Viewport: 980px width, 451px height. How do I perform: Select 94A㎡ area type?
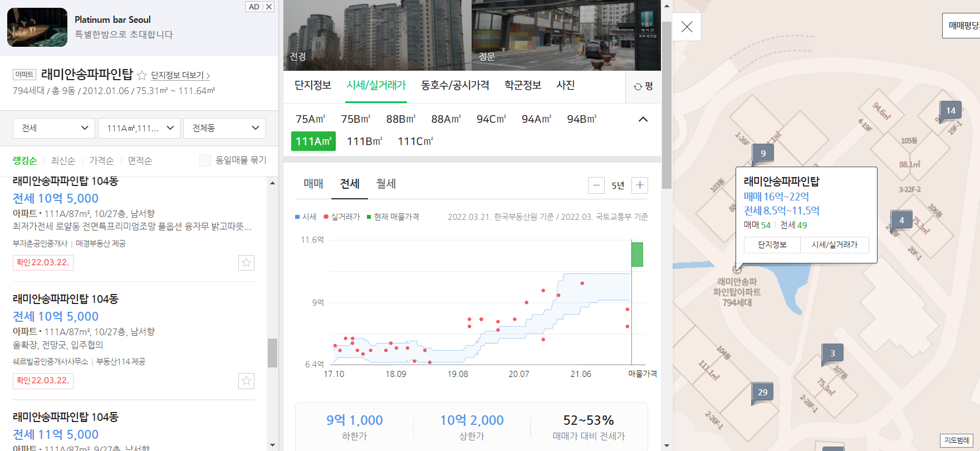tap(537, 119)
